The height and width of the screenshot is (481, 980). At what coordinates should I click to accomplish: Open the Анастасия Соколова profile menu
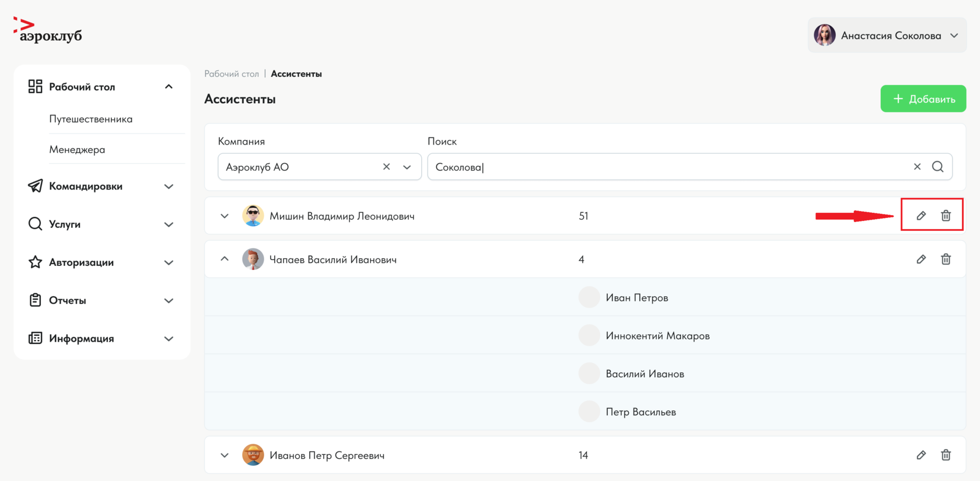[887, 36]
